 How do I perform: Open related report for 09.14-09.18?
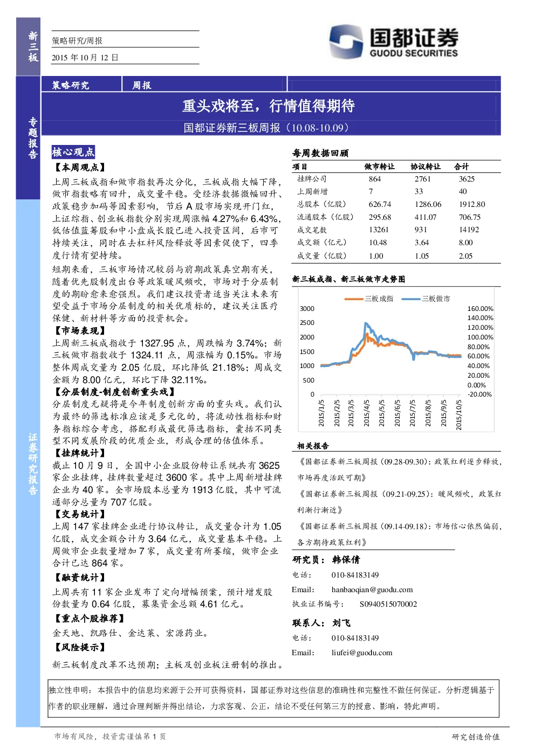pos(400,534)
